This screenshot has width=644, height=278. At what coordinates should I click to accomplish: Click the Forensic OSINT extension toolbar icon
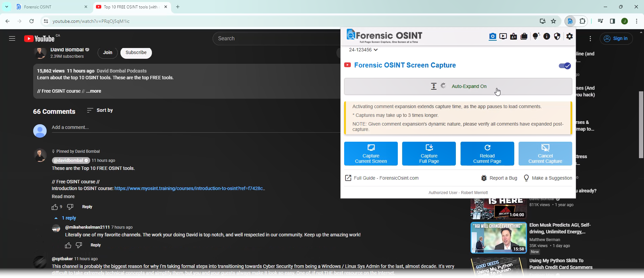click(570, 21)
